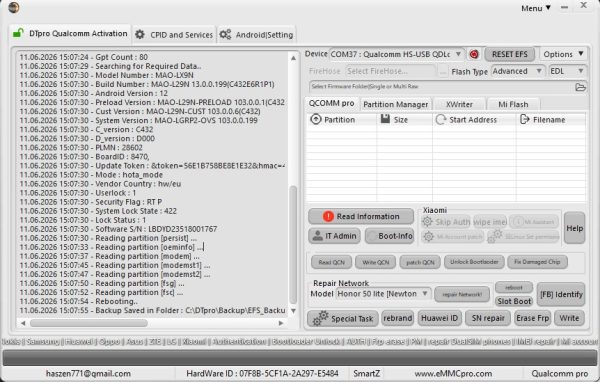
Task: Click 'www.eMMCpro.com' in the status bar
Action: point(453,374)
